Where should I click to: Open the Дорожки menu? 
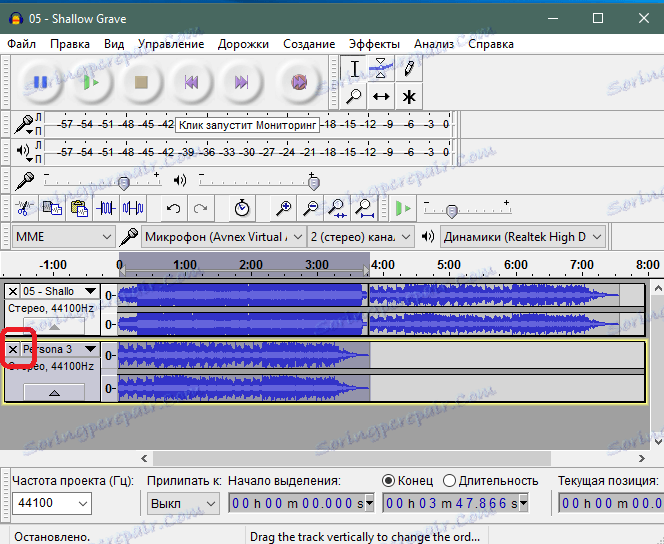pos(243,44)
